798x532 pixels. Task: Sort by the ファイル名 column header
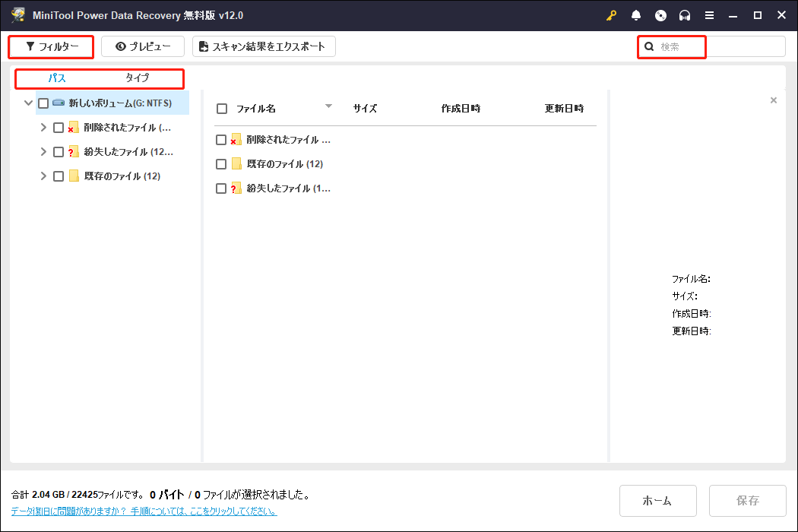tap(256, 109)
